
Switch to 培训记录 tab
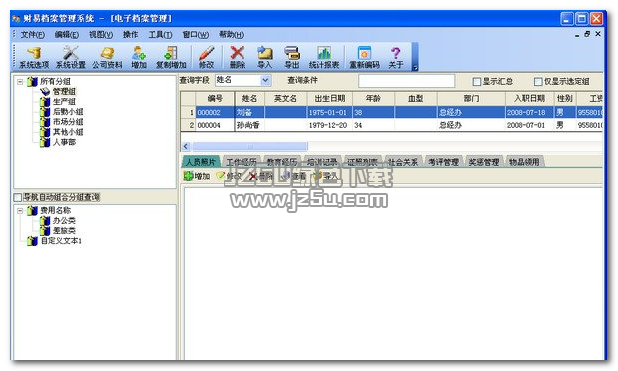[x=322, y=162]
